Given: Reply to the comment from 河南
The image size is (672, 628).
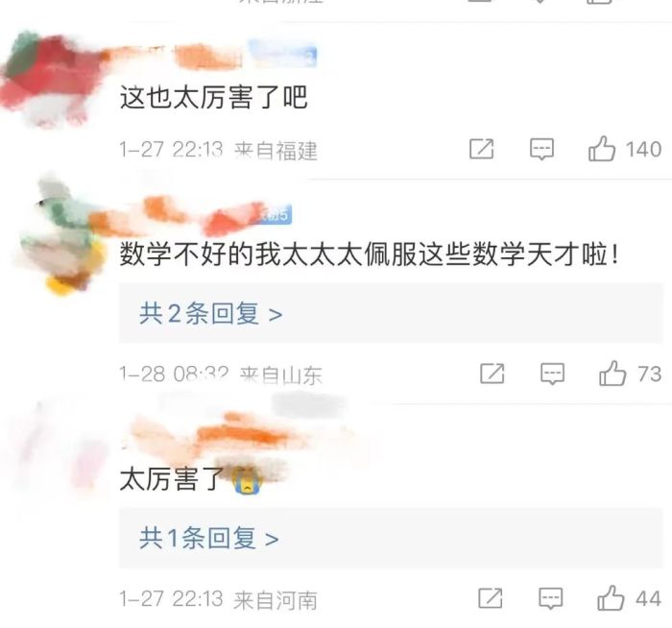Looking at the screenshot, I should 551,598.
